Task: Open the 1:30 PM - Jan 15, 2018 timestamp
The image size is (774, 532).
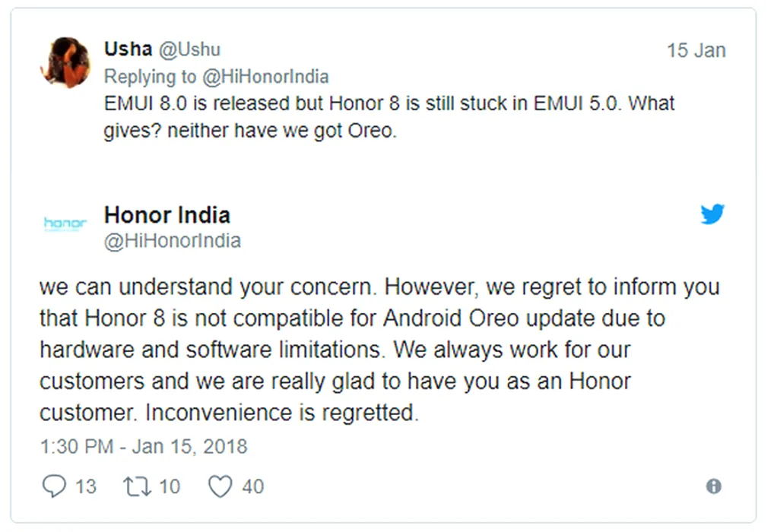Action: (x=144, y=445)
